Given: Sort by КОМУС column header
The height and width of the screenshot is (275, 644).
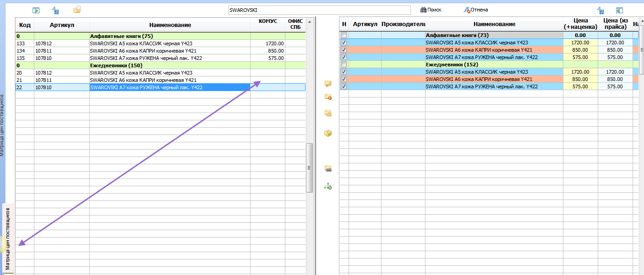Looking at the screenshot, I should coord(267,25).
